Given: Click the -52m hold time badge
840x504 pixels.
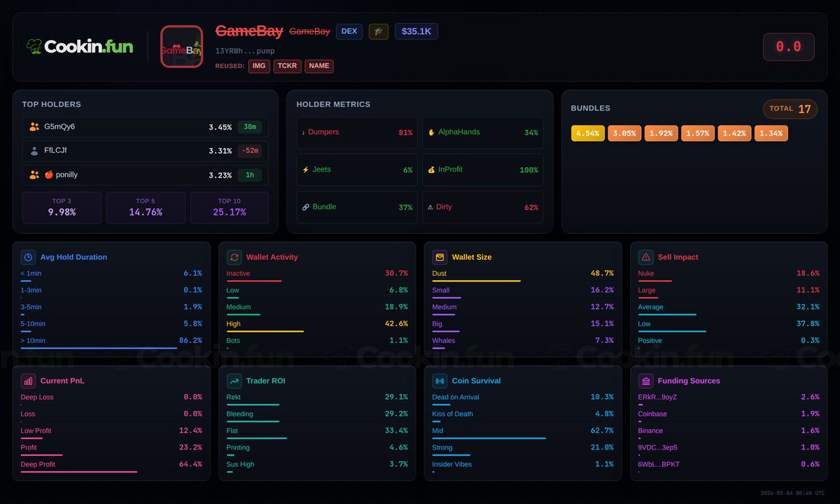Looking at the screenshot, I should [x=249, y=151].
